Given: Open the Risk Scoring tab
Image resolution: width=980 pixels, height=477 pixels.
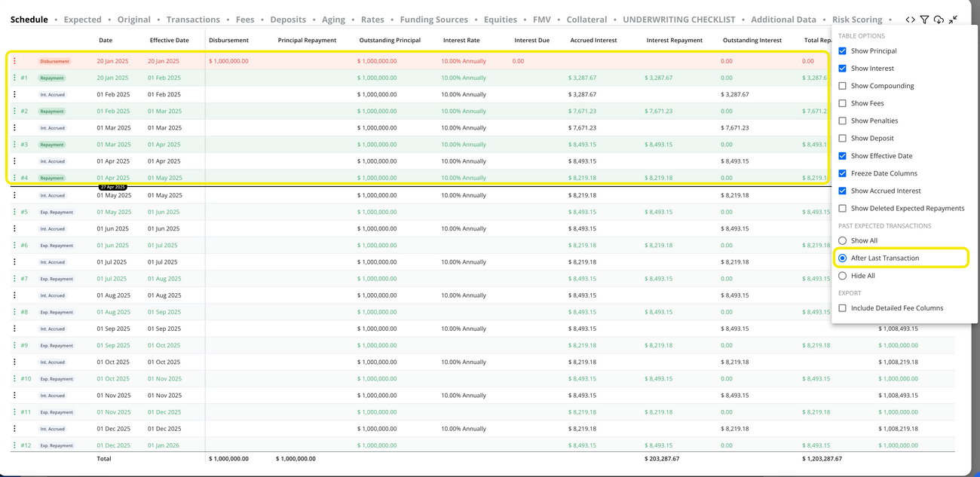Looking at the screenshot, I should (857, 20).
